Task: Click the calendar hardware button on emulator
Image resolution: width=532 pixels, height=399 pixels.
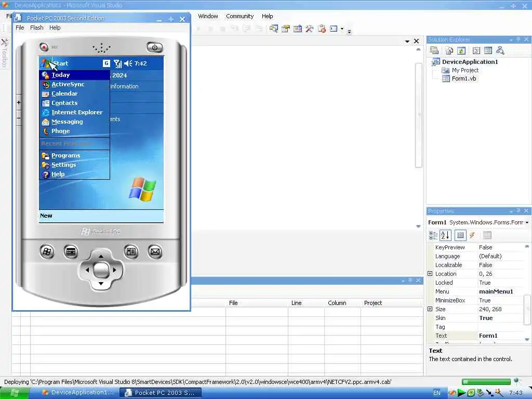Action: pos(71,252)
